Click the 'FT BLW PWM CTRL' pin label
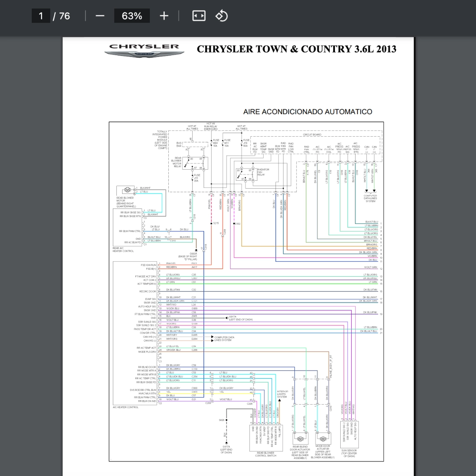The width and height of the screenshot is (476, 476). [x=145, y=314]
